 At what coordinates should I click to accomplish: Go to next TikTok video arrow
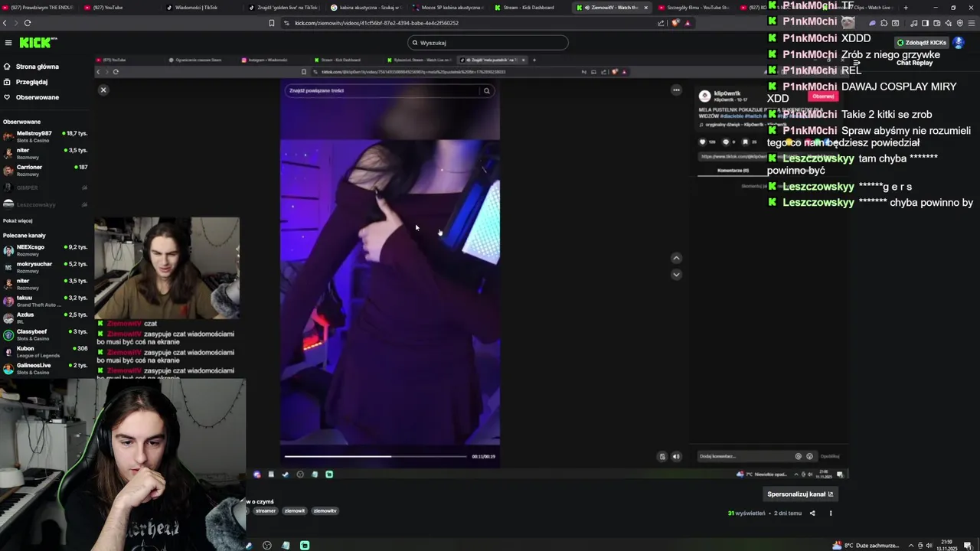click(x=676, y=275)
